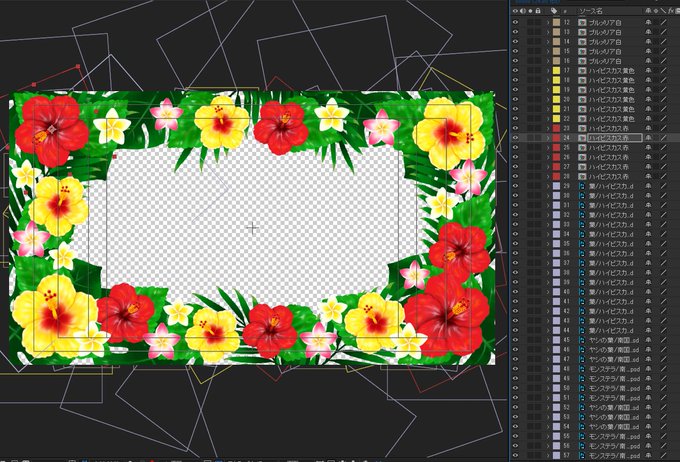Viewport: 680px width, 462px height.
Task: Expand the properties of layer 24
Action: (x=548, y=138)
